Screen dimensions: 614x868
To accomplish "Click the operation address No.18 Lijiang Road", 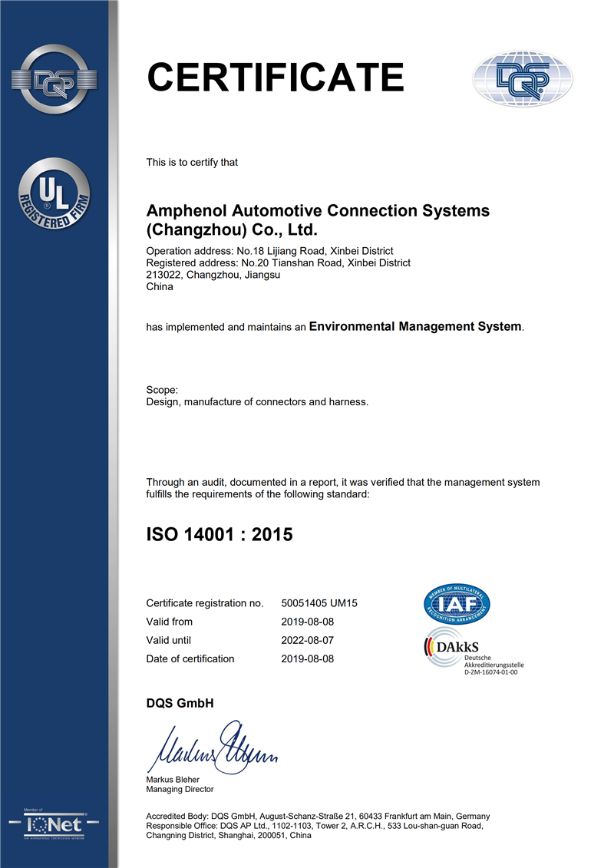I will pos(269,251).
